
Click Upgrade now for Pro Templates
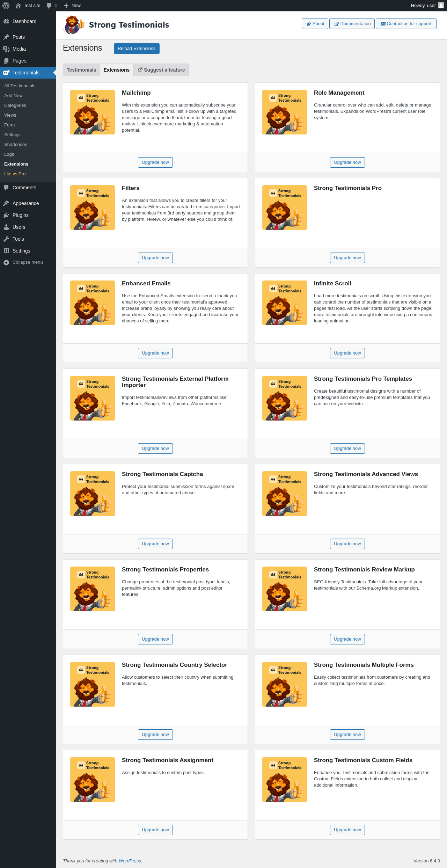coord(347,448)
